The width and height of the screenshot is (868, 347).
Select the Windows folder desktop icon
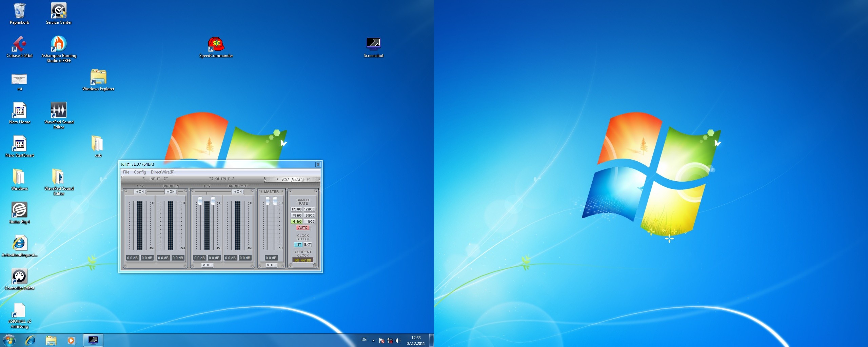click(x=19, y=180)
